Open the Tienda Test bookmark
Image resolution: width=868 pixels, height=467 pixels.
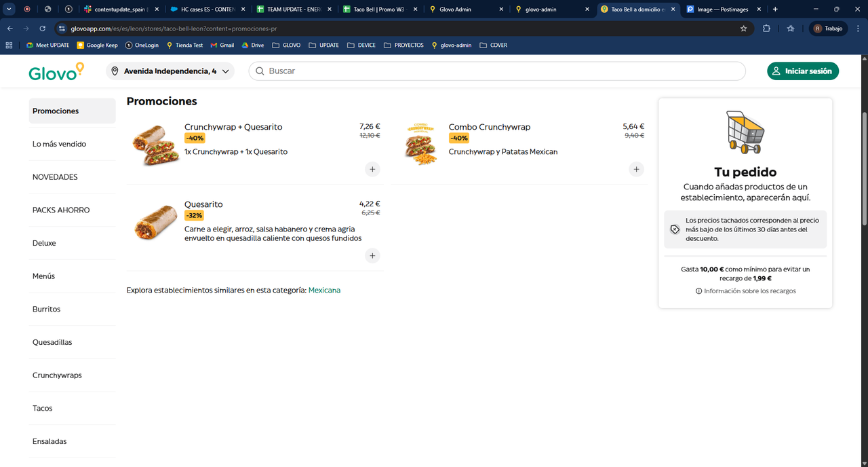184,45
